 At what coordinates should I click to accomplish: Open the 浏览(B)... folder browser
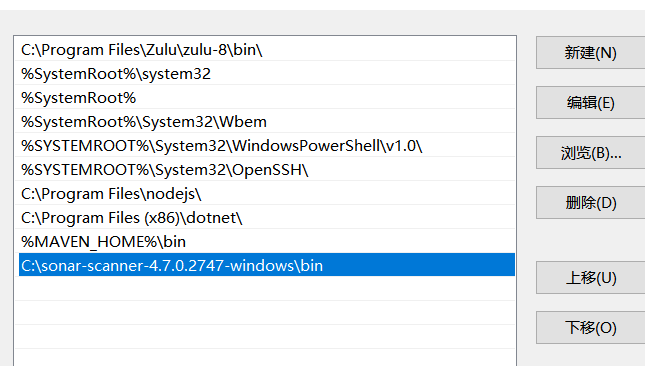[590, 153]
